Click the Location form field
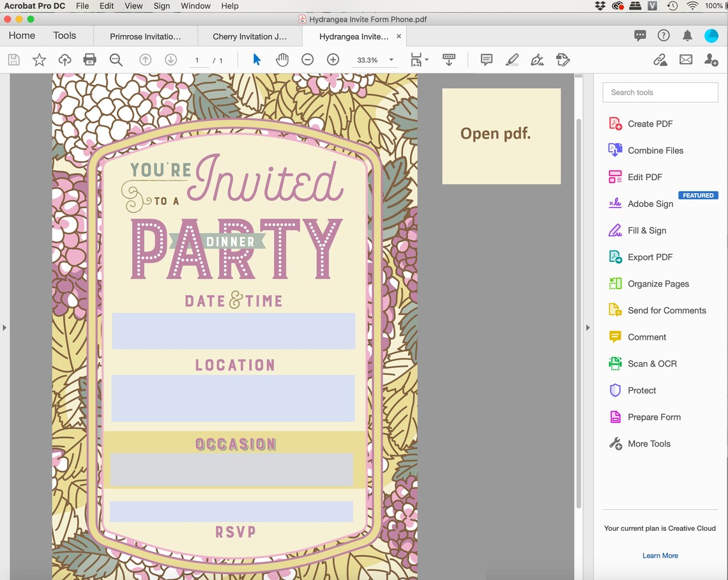The height and width of the screenshot is (580, 728). 234,398
